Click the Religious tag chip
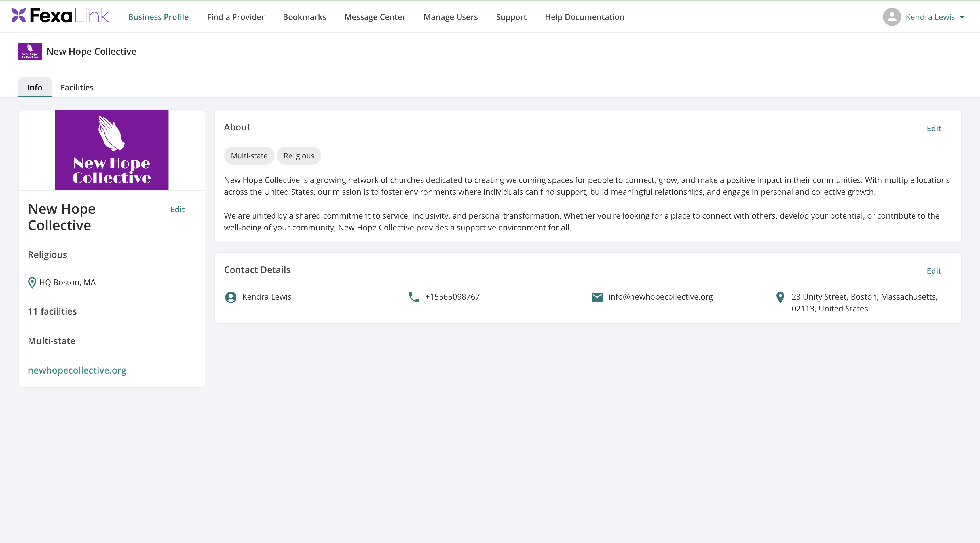The image size is (980, 543). tap(299, 156)
